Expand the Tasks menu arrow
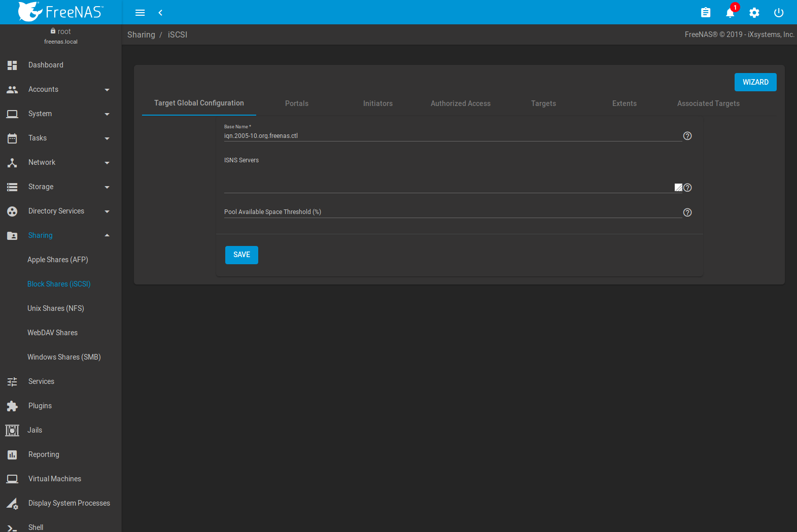The height and width of the screenshot is (532, 797). point(107,138)
